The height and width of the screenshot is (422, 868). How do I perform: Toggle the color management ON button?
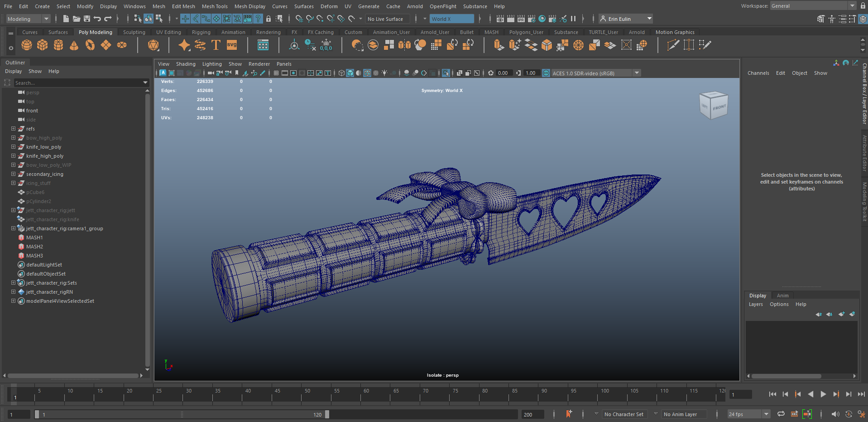pyautogui.click(x=546, y=73)
